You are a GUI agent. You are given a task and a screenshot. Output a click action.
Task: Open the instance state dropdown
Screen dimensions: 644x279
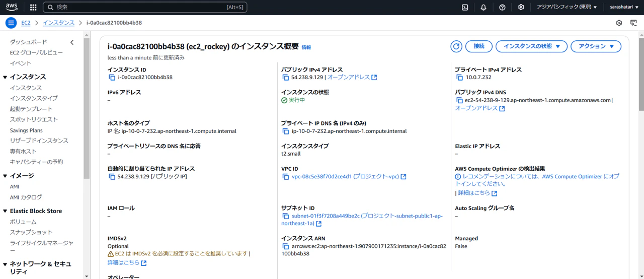[x=532, y=46]
